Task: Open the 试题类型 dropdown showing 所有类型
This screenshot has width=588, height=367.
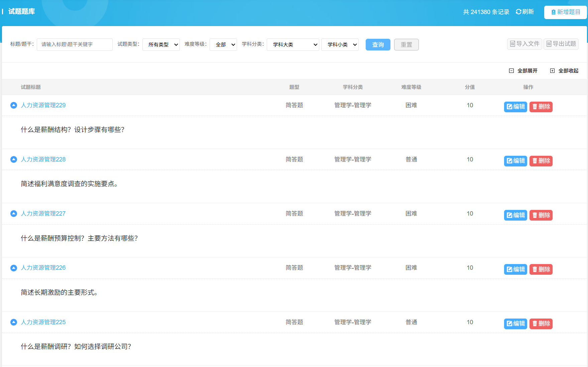Action: [161, 44]
